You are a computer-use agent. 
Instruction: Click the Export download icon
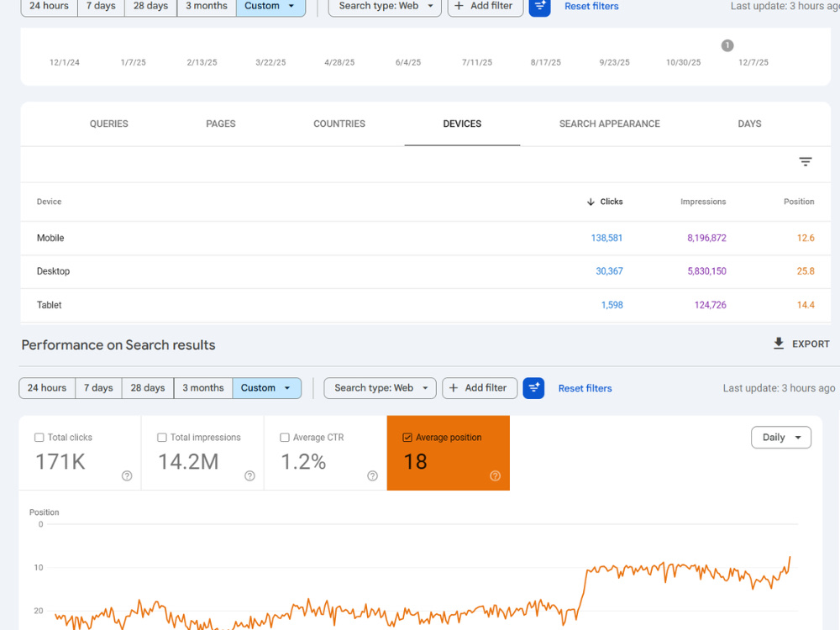779,344
